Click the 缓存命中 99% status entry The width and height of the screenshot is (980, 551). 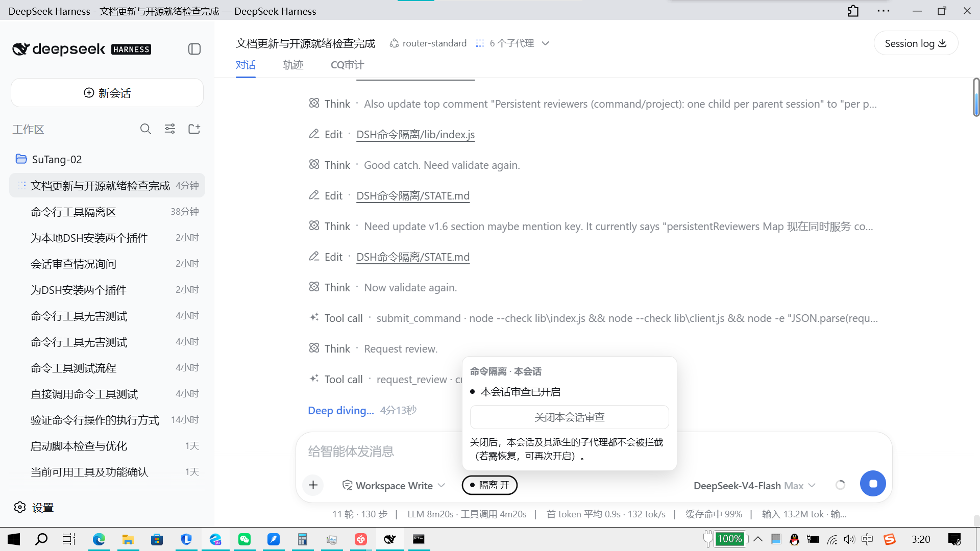(714, 514)
